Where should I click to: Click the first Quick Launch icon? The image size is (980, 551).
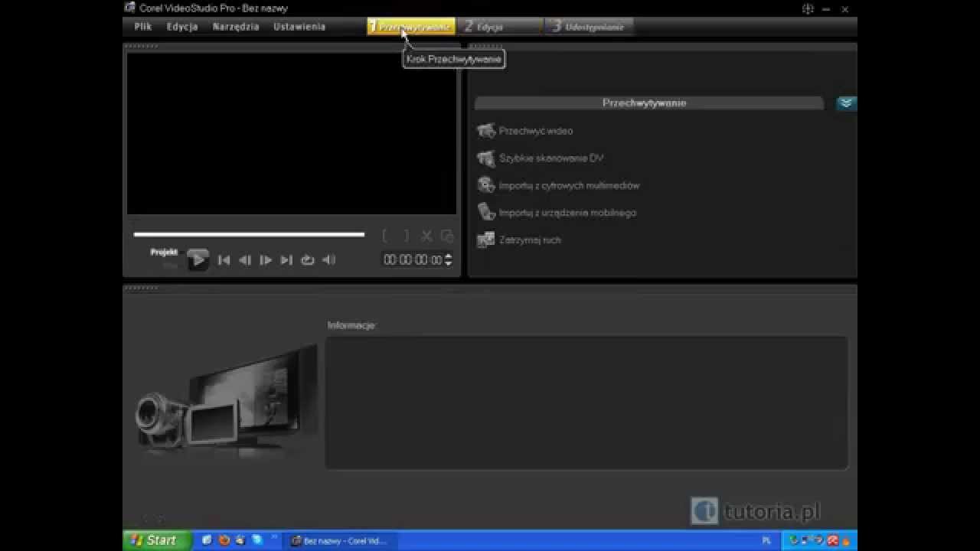(207, 540)
